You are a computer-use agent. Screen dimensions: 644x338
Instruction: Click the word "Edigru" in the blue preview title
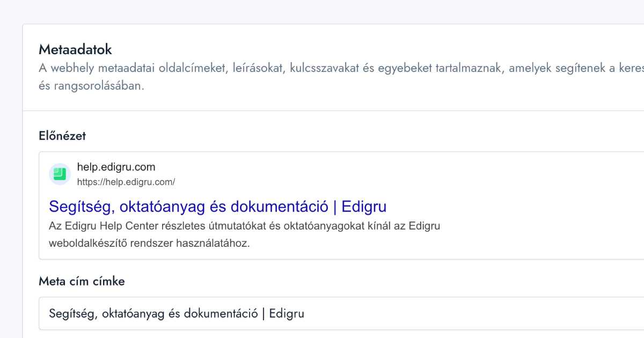coord(364,207)
